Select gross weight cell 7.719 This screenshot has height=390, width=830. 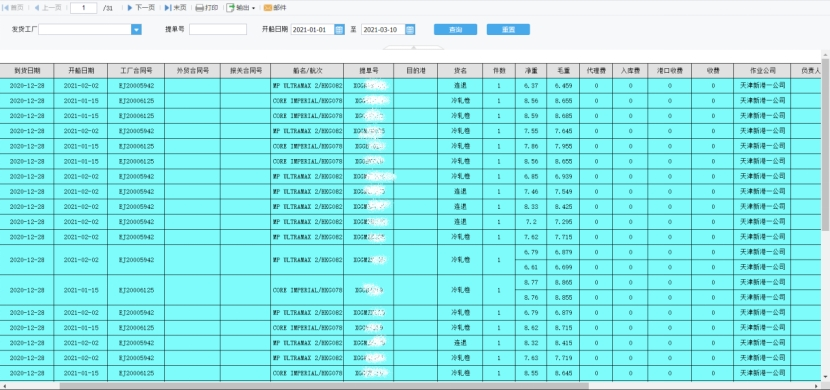pos(563,358)
